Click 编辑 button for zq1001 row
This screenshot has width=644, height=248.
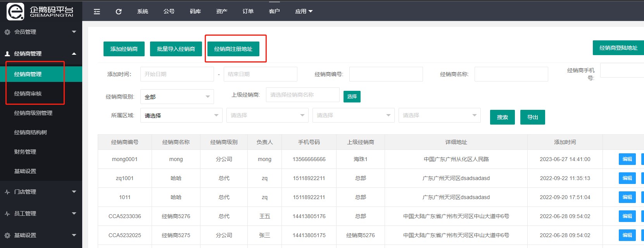pos(627,178)
